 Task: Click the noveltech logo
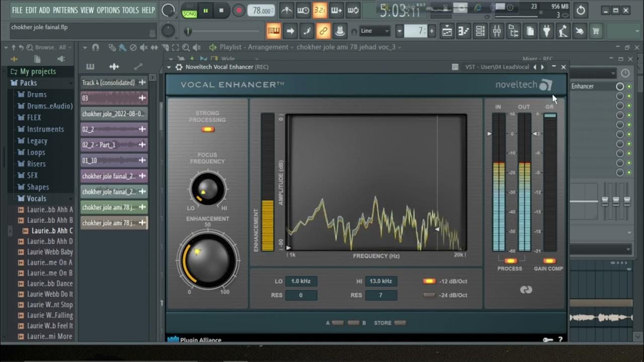tap(524, 85)
